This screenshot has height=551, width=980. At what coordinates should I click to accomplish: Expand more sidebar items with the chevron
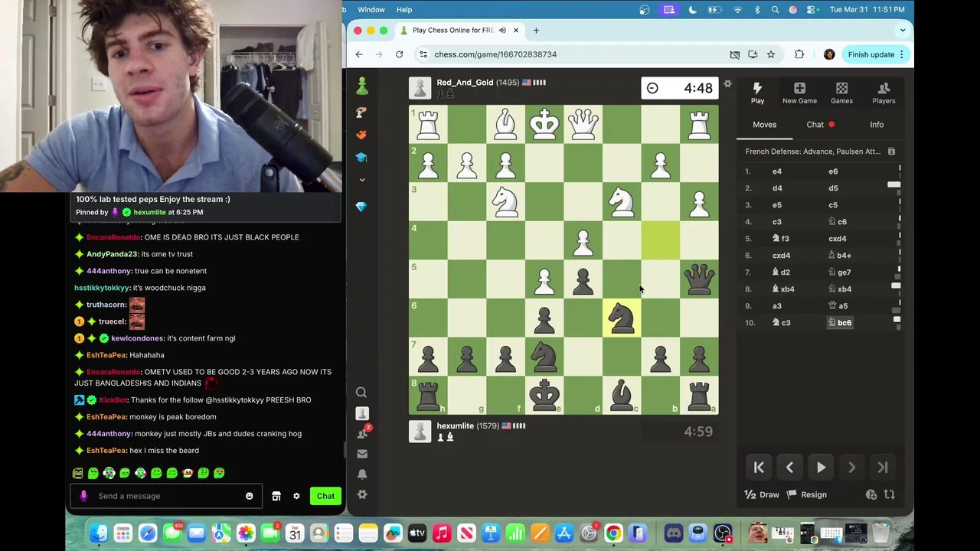point(361,180)
